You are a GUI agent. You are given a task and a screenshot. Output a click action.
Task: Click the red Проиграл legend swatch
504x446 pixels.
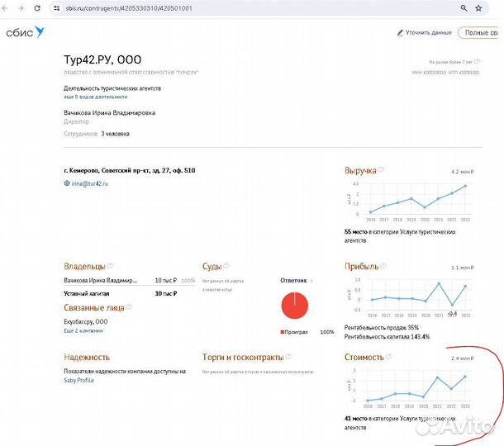click(x=283, y=332)
